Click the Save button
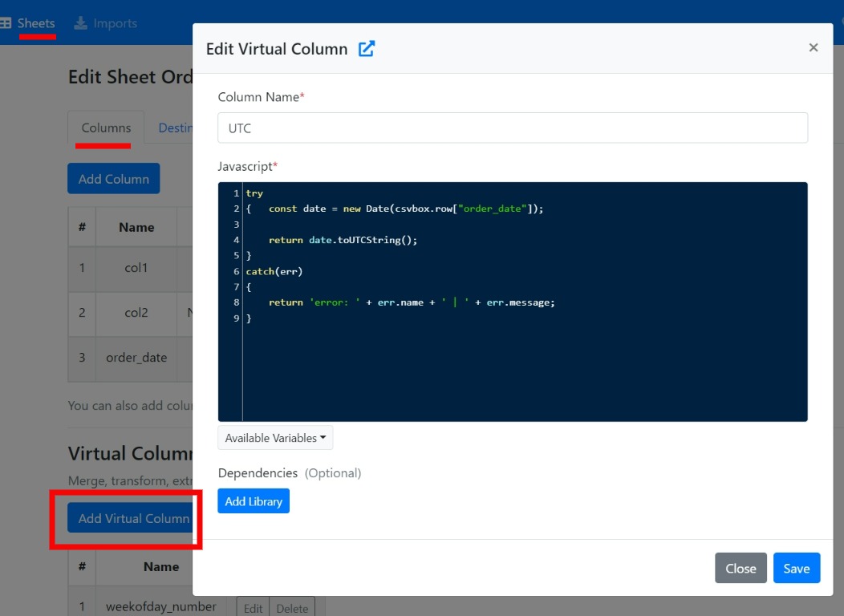Image resolution: width=844 pixels, height=616 pixels. [x=797, y=568]
